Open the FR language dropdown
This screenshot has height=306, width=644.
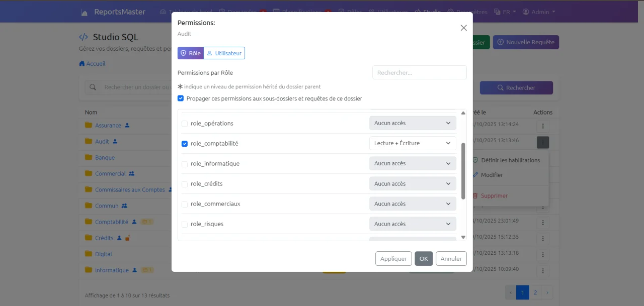pos(505,12)
